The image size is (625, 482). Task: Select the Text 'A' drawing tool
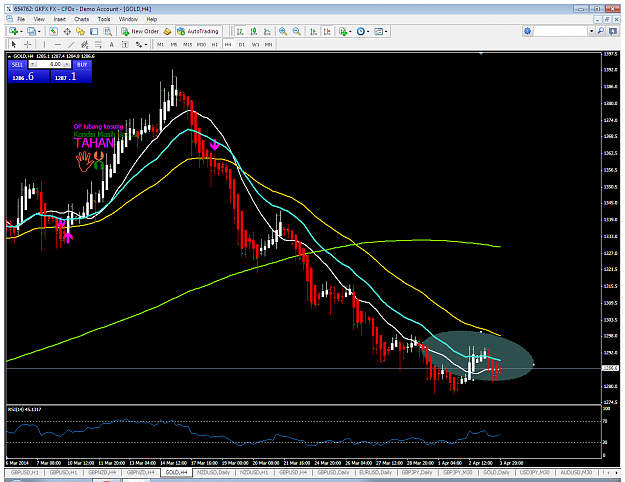click(112, 45)
